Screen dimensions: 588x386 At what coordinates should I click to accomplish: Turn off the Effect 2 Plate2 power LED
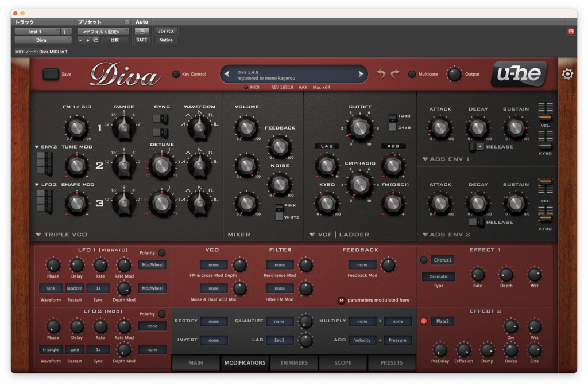click(x=424, y=321)
